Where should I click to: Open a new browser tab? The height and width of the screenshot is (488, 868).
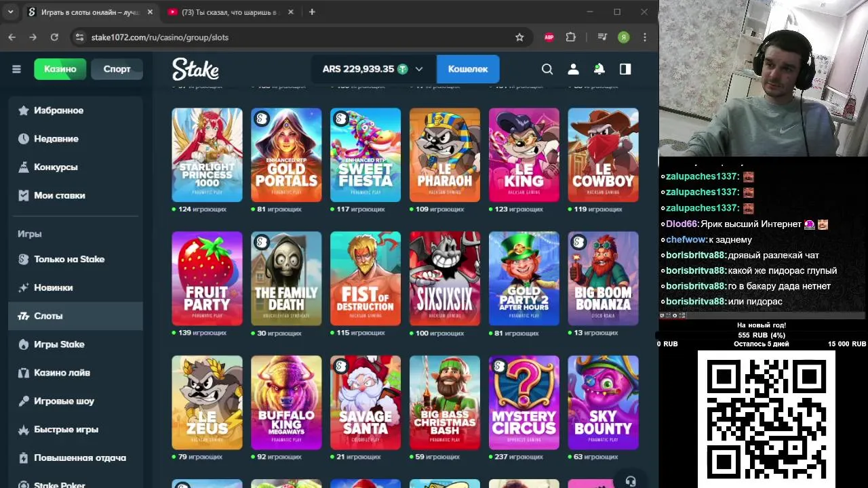click(x=312, y=12)
